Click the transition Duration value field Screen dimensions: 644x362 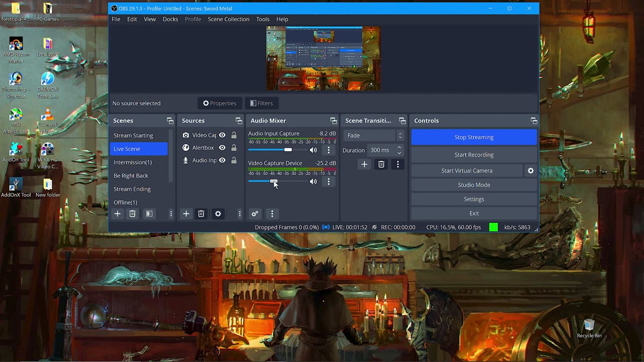pos(381,150)
